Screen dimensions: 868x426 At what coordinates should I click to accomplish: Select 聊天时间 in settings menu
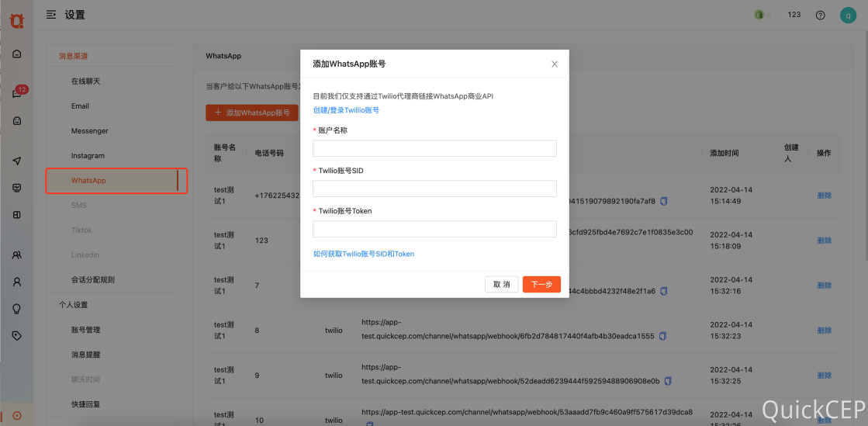click(86, 379)
